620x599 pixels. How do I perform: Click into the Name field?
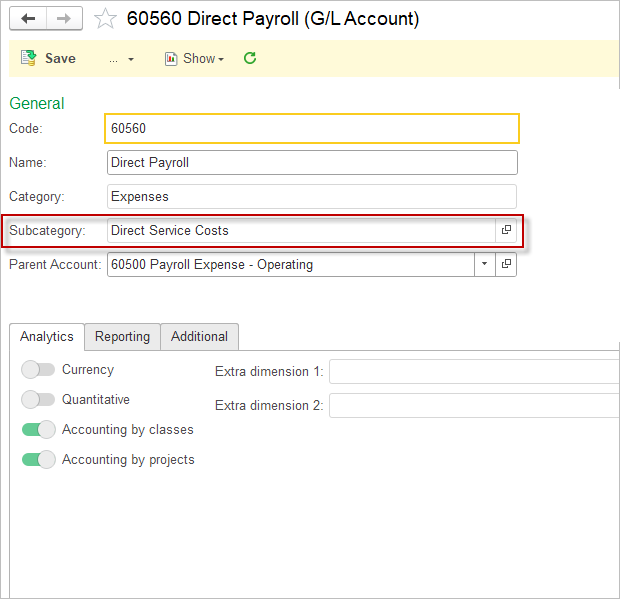coord(312,163)
